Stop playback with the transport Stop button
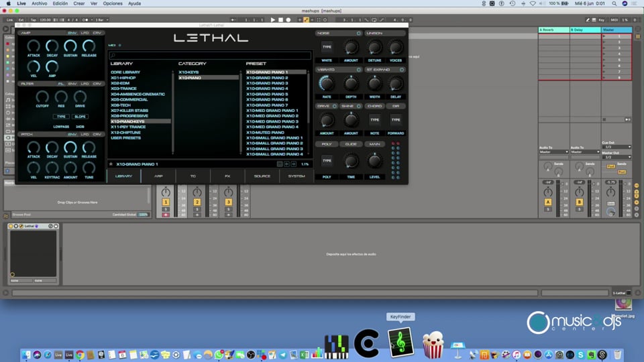Image resolution: width=644 pixels, height=362 pixels. click(x=280, y=19)
